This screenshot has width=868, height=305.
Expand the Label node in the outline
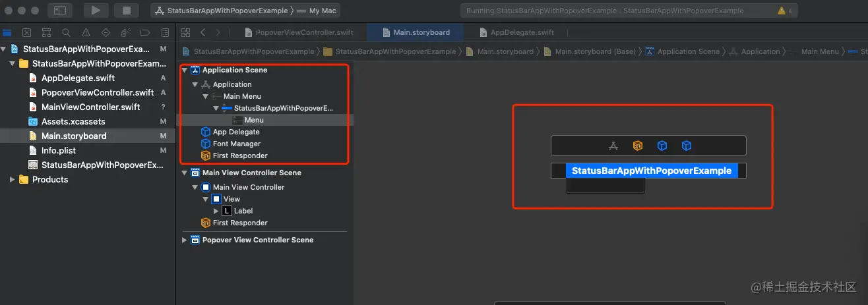(x=216, y=211)
